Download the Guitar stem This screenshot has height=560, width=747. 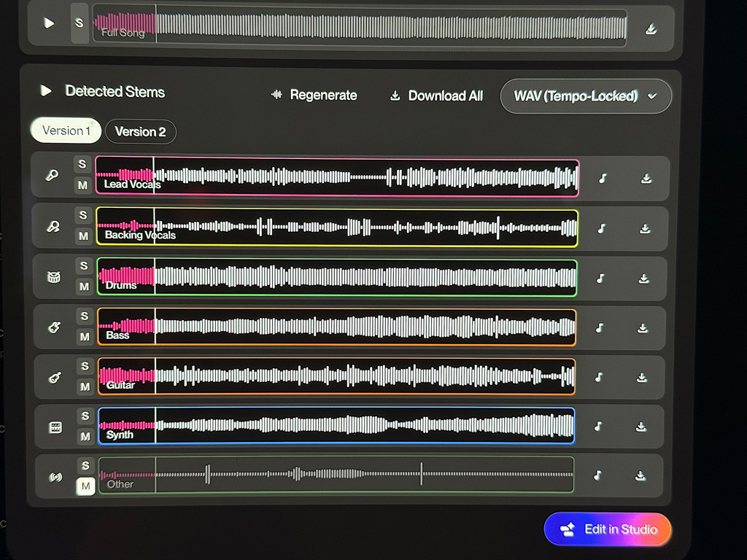point(642,378)
